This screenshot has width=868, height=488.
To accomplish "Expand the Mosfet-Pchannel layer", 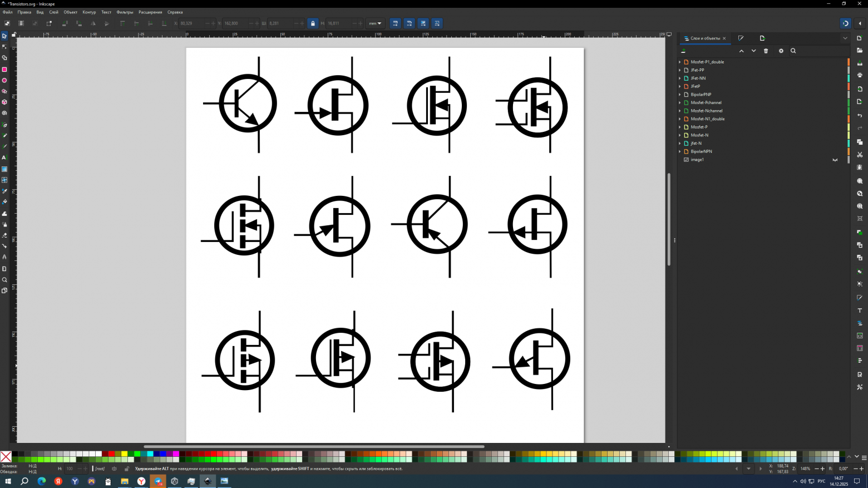I will click(680, 102).
